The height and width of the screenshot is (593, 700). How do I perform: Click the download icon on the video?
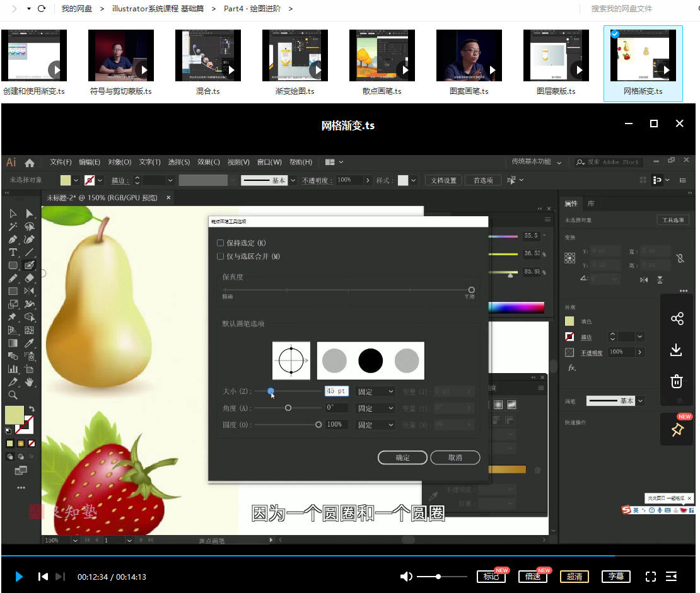click(x=677, y=350)
